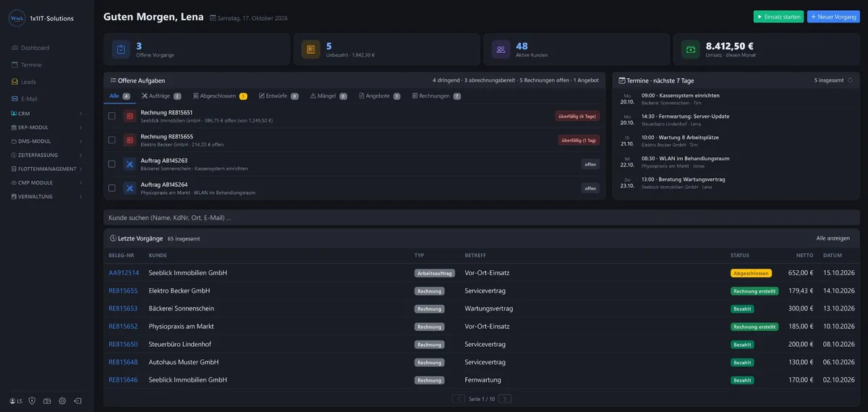Click the Einsatz starten button
The width and height of the screenshot is (868, 412).
[778, 17]
